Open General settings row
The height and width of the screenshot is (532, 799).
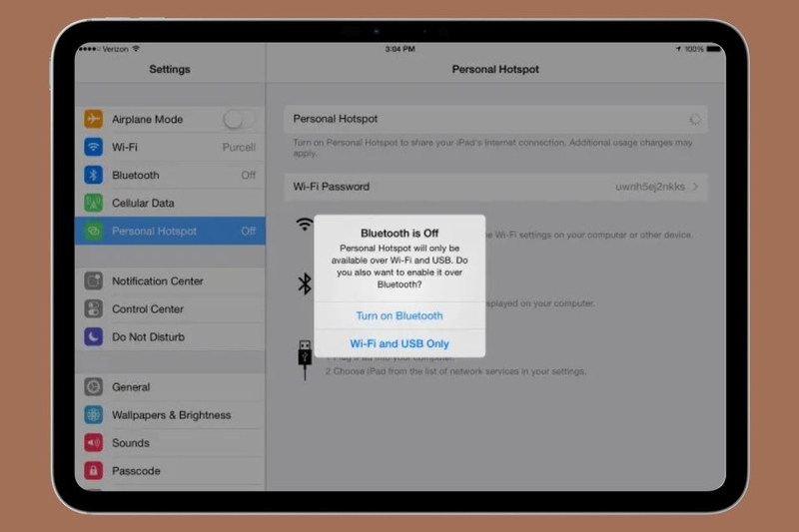point(170,387)
